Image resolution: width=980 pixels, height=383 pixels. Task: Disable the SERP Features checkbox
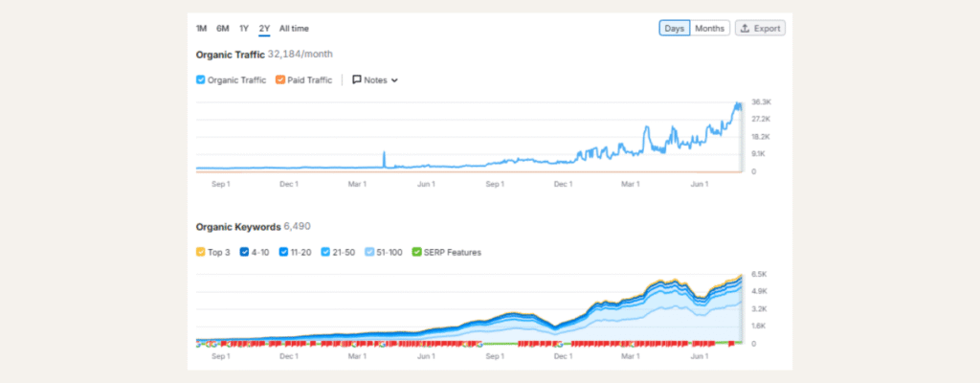click(x=415, y=253)
